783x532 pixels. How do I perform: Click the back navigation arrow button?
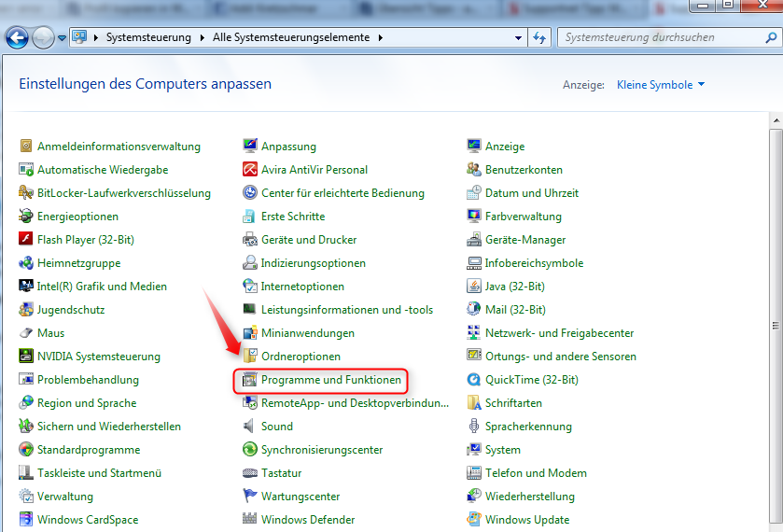click(17, 38)
